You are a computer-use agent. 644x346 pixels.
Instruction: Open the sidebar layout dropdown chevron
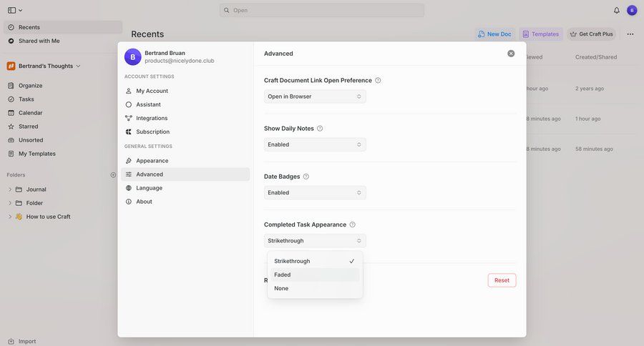(20, 10)
